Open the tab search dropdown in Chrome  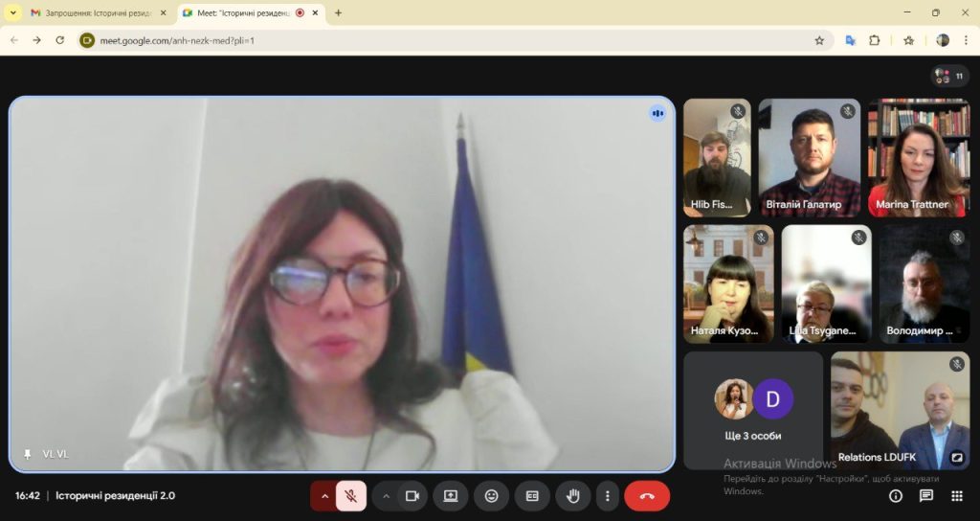13,12
